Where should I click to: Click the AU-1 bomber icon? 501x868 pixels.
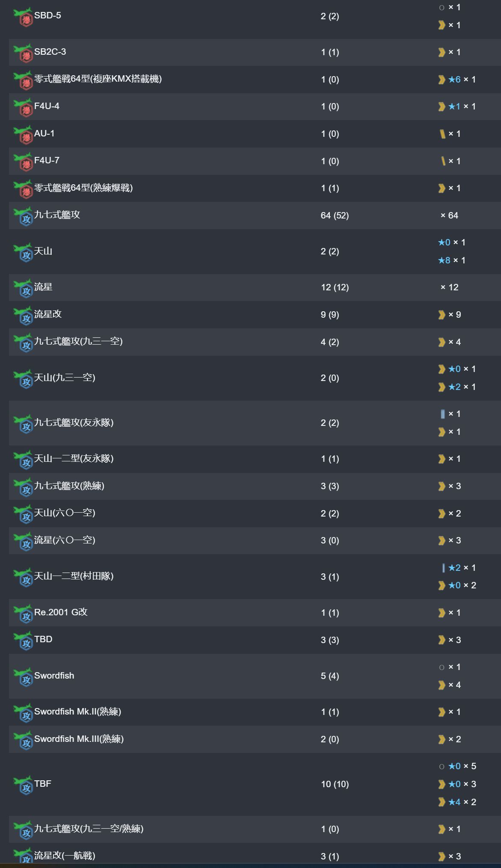[23, 135]
